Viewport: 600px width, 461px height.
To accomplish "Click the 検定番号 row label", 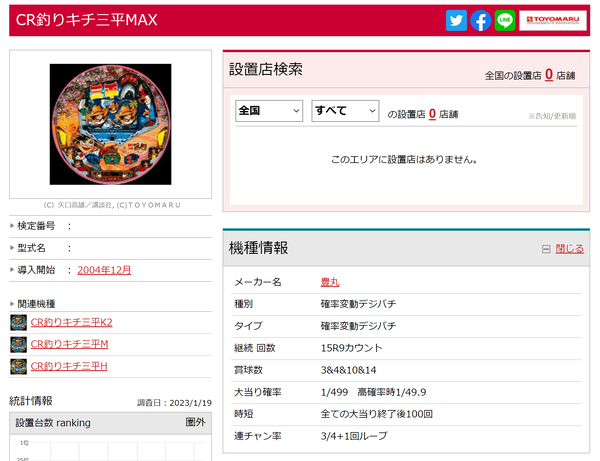I will (x=36, y=226).
